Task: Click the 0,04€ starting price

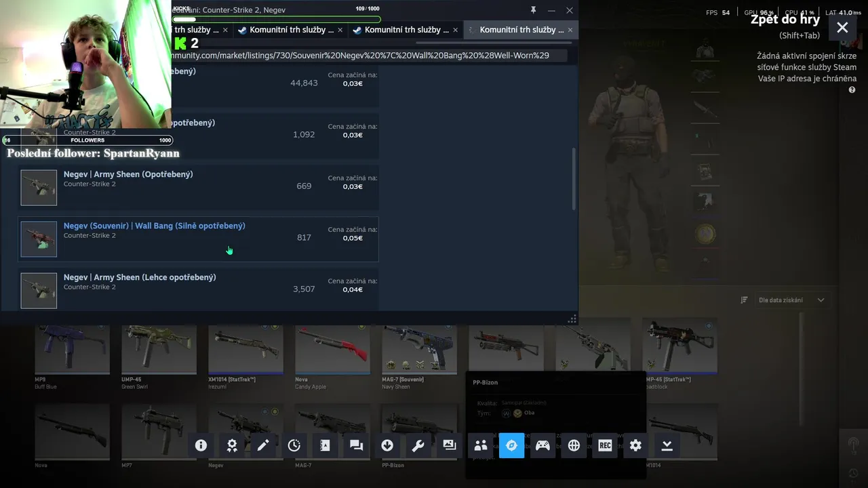Action: pyautogui.click(x=353, y=289)
